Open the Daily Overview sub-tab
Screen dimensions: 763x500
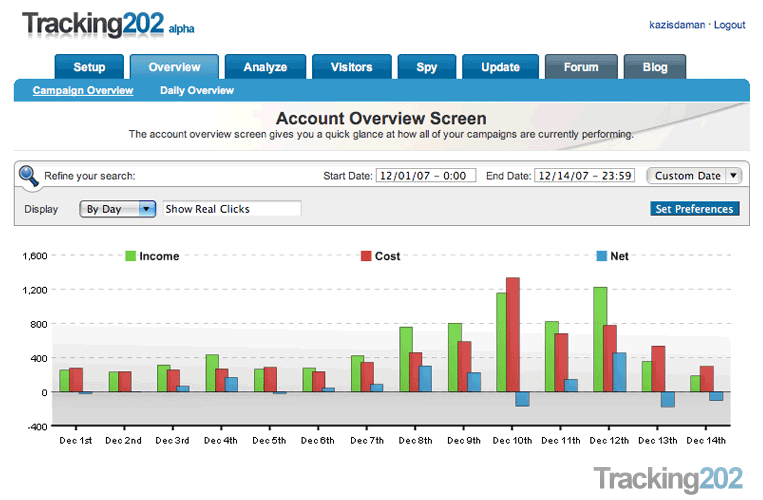[x=197, y=91]
